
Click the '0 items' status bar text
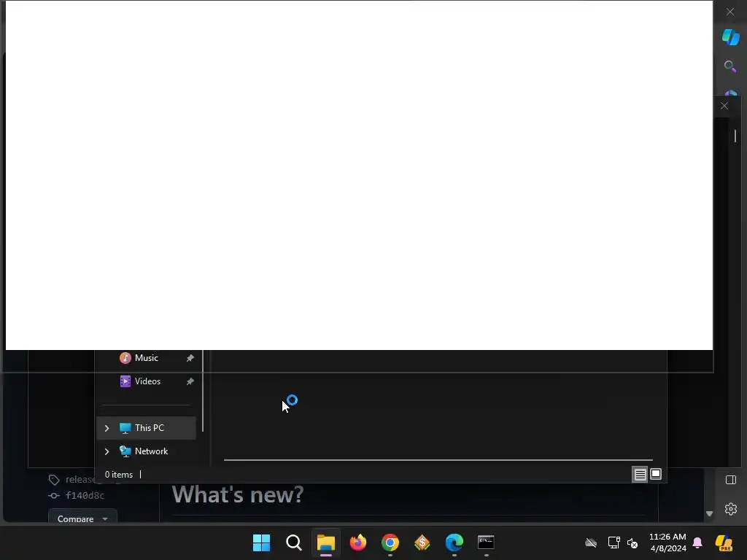click(119, 475)
